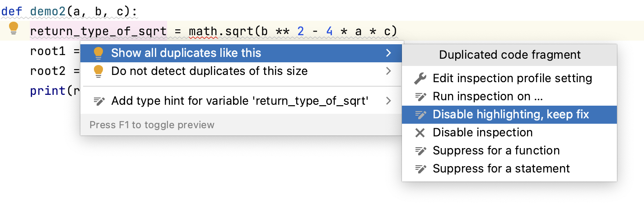Select 'Do not detect duplicates of this size'
The height and width of the screenshot is (205, 644).
click(209, 71)
